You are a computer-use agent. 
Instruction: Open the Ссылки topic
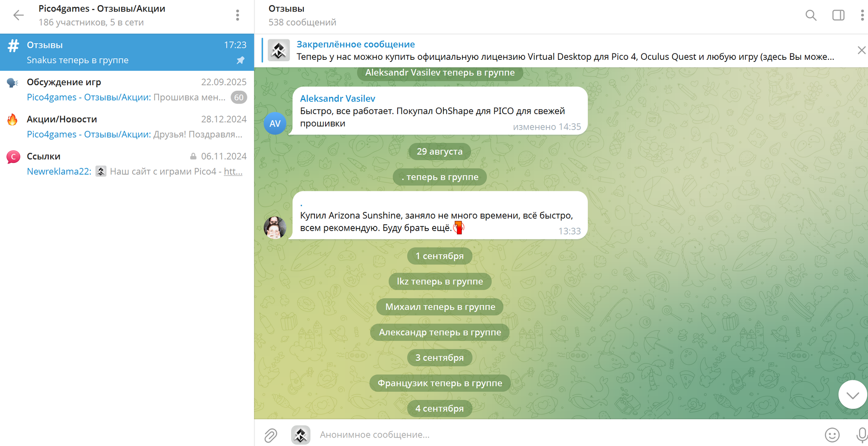pyautogui.click(x=127, y=164)
